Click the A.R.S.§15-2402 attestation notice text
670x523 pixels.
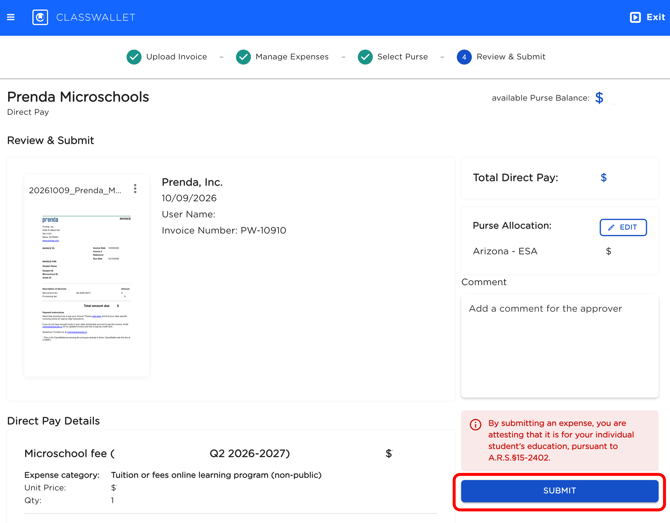[561, 440]
